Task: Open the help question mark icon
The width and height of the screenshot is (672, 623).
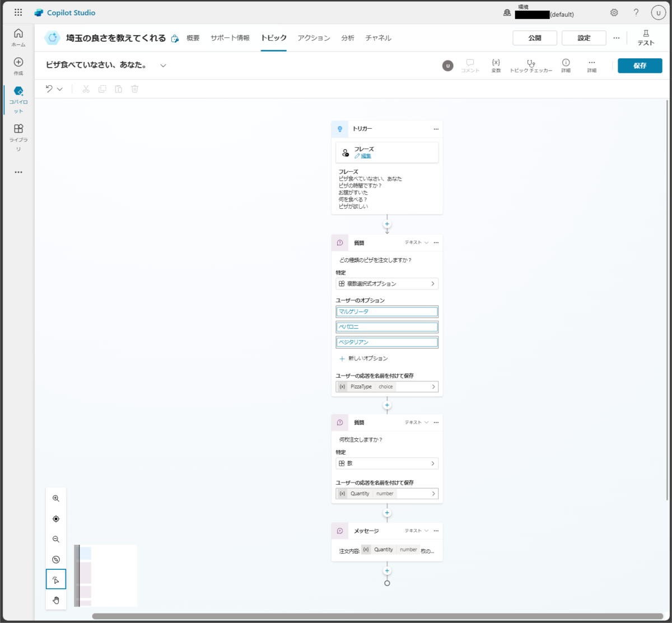Action: pos(636,12)
